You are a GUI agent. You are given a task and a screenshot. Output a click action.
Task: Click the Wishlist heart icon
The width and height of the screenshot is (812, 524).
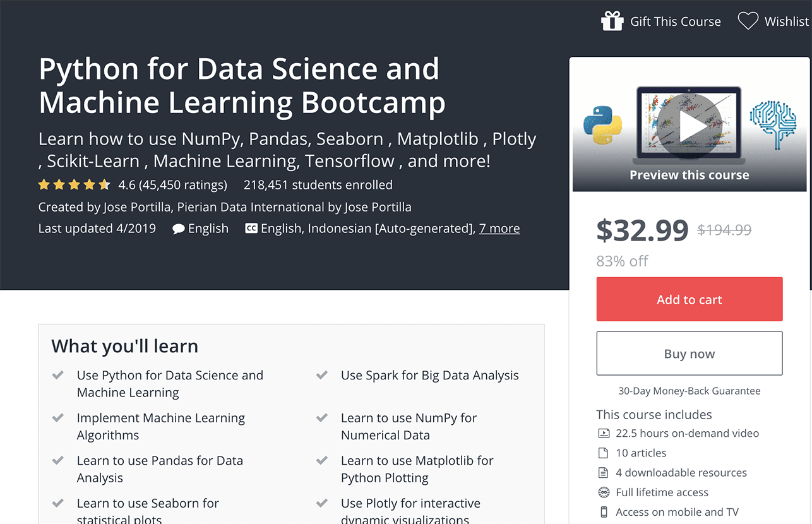[x=748, y=21]
